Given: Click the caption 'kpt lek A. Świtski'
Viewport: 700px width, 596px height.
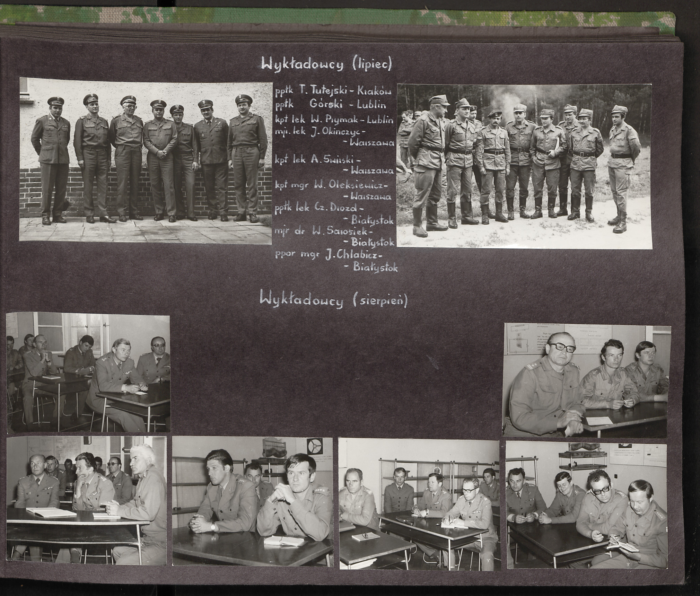Looking at the screenshot, I should [318, 160].
